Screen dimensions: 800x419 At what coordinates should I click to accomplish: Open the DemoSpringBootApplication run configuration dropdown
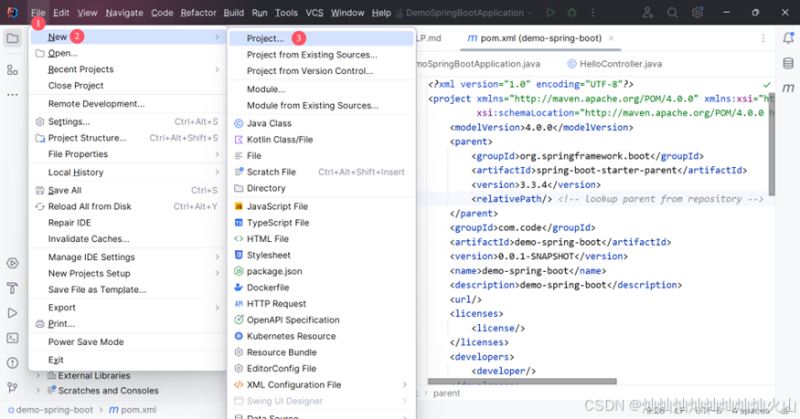click(465, 13)
